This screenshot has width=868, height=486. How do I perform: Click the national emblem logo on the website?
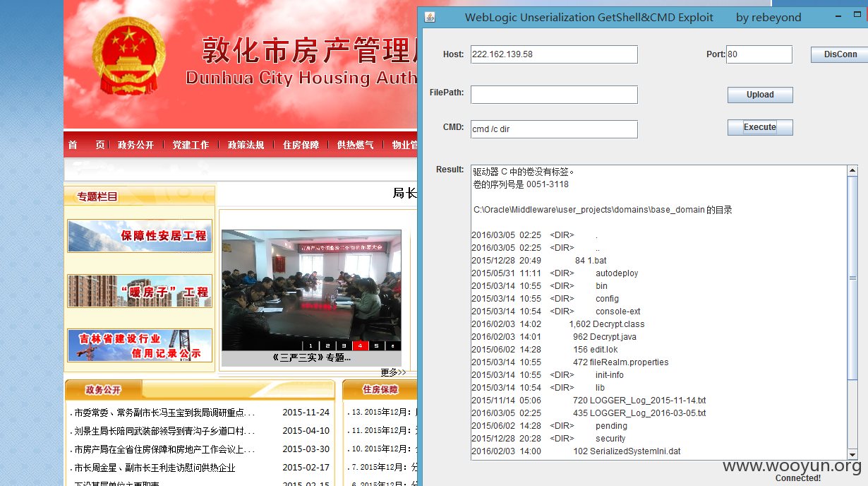pos(128,55)
